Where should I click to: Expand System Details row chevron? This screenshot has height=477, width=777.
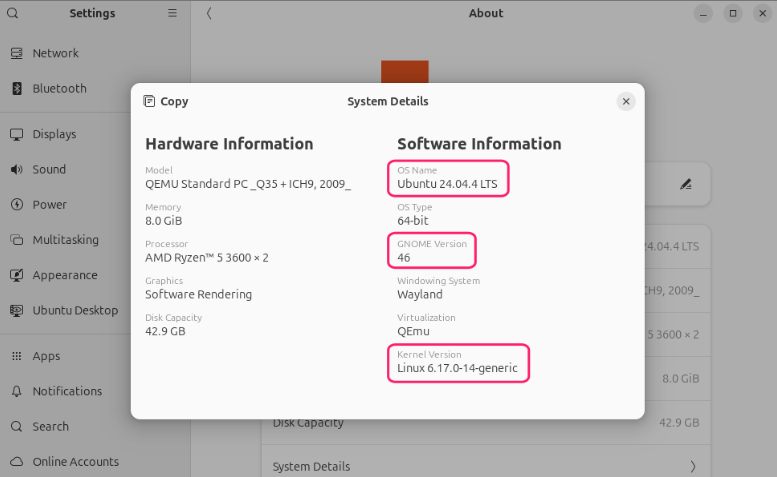(692, 466)
